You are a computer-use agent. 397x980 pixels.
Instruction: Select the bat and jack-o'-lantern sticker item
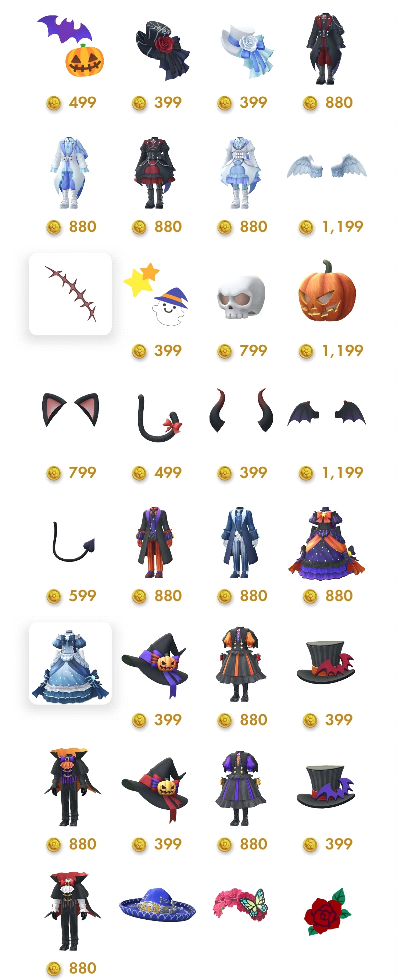(71, 46)
